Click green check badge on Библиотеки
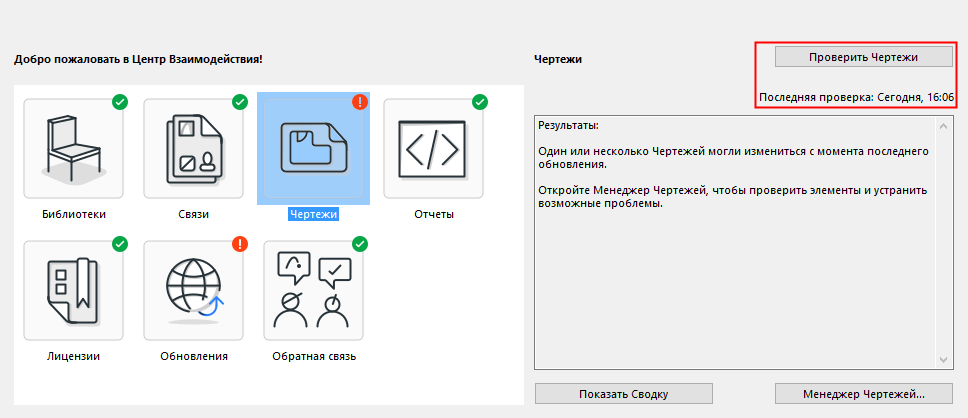This screenshot has height=418, width=968. (120, 102)
